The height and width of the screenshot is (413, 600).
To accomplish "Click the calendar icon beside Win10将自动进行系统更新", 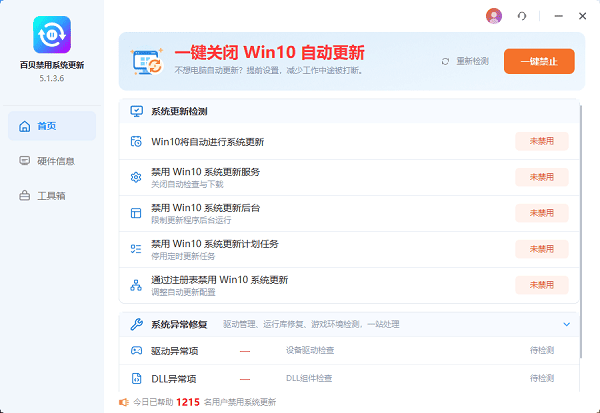I will point(136,141).
